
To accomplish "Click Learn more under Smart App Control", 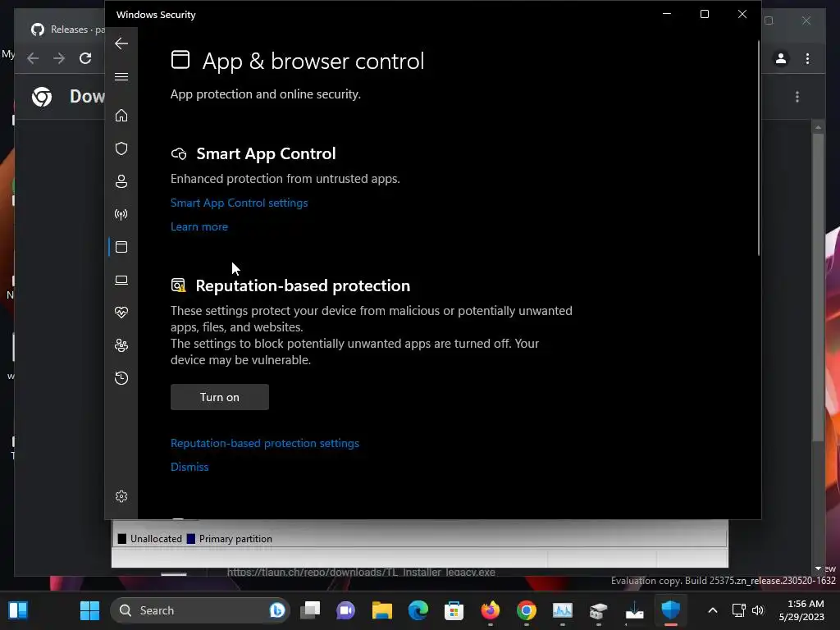I will [199, 226].
